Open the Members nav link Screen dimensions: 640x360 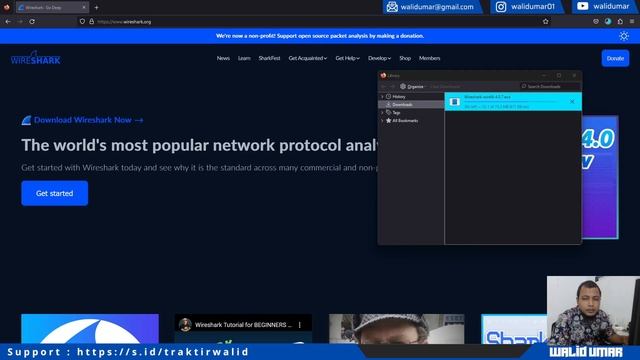429,58
